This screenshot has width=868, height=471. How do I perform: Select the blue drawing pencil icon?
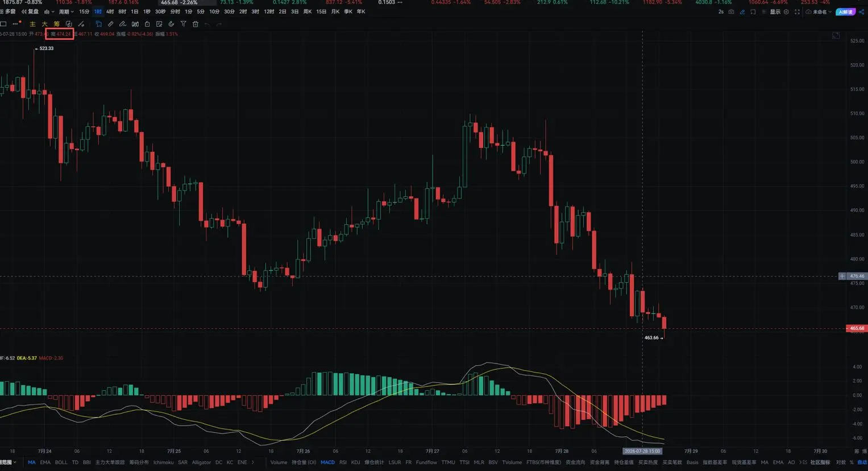(742, 11)
